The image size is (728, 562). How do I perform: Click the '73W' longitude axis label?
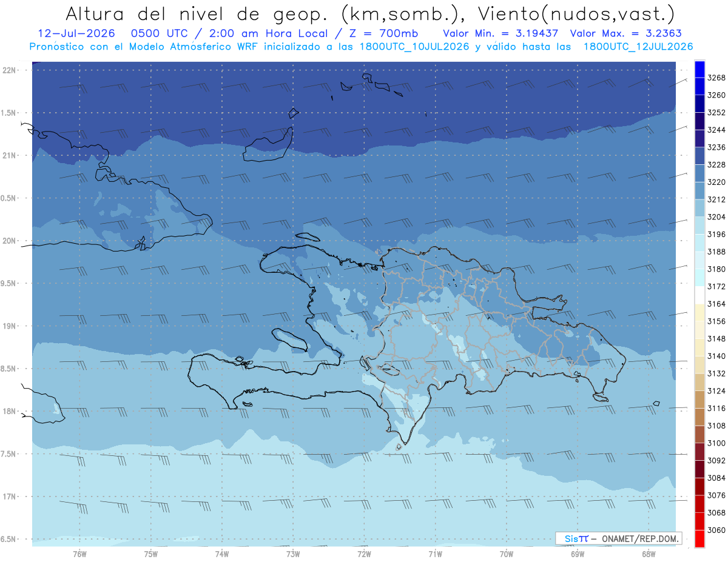coord(292,554)
